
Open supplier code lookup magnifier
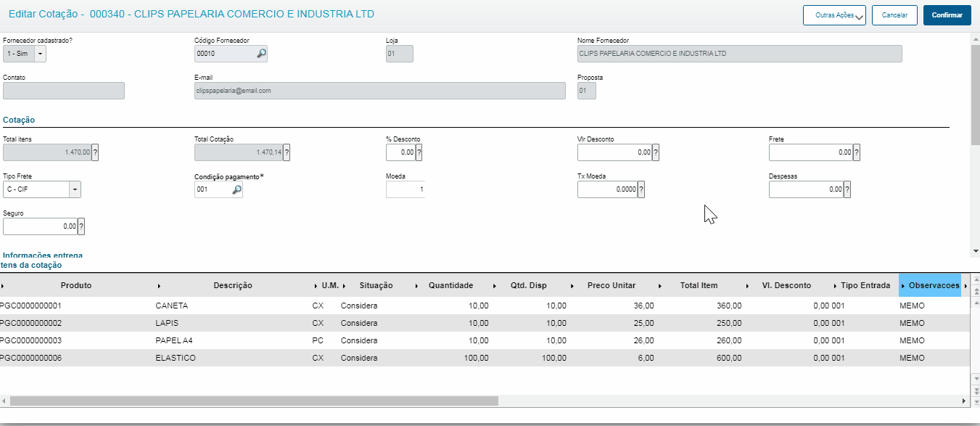[x=261, y=53]
